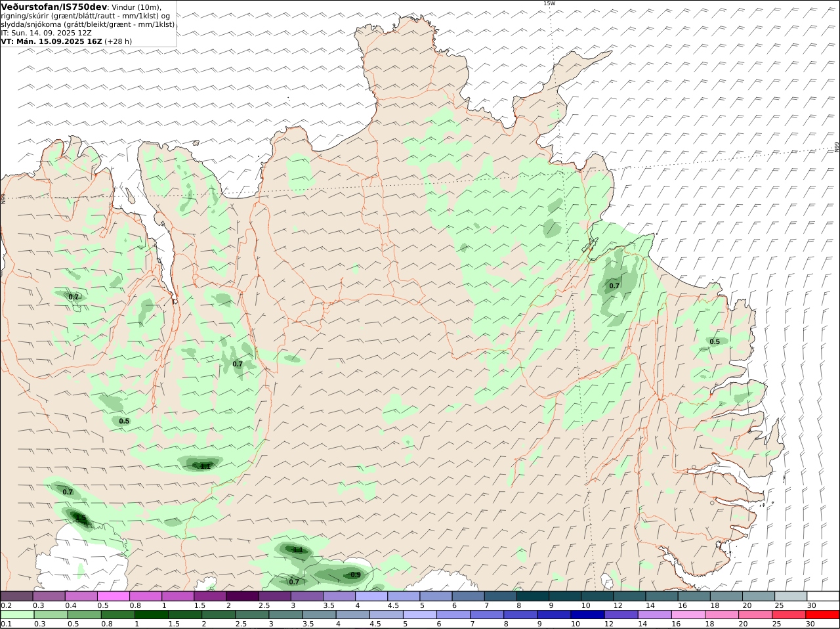Click crimson swatch between 25 and 30 in lower legend

point(789,615)
